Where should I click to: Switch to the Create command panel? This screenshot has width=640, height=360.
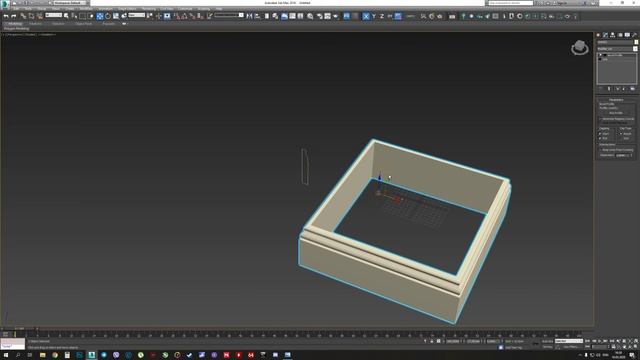pos(598,35)
